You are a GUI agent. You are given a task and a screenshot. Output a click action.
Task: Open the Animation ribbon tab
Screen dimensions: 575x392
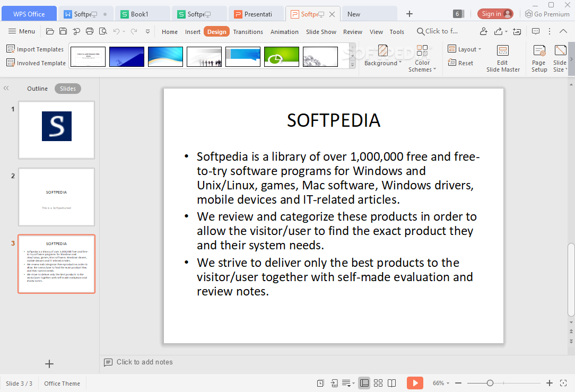(x=284, y=32)
